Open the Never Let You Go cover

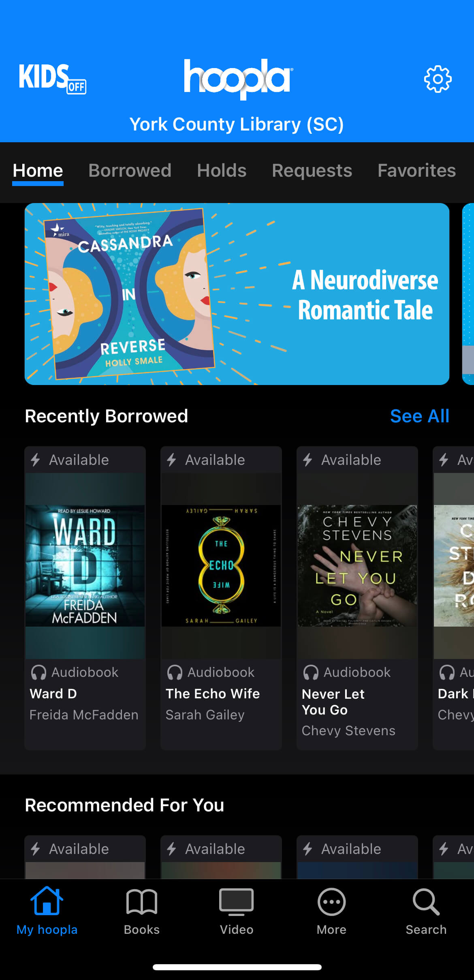click(357, 565)
